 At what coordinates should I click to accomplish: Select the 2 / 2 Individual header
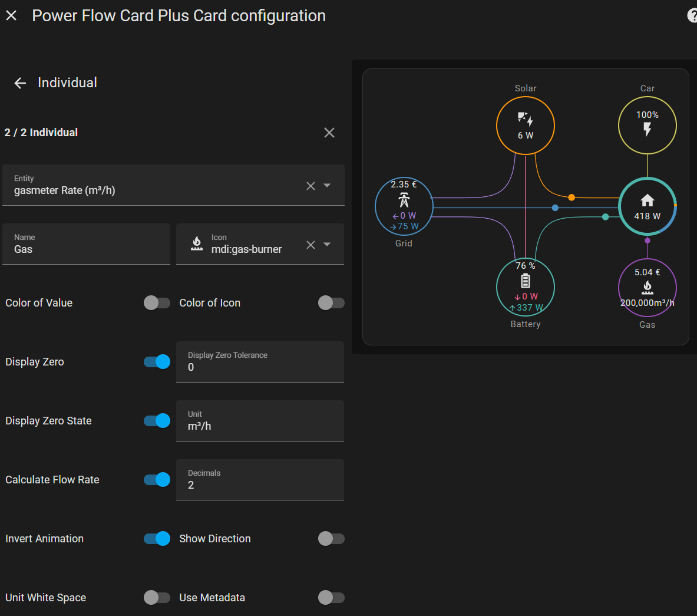(41, 132)
